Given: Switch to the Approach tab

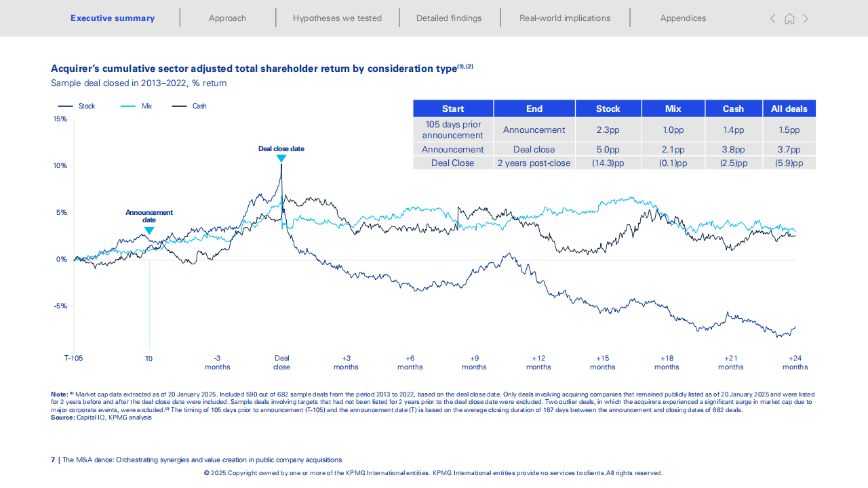Looking at the screenshot, I should coord(227,18).
